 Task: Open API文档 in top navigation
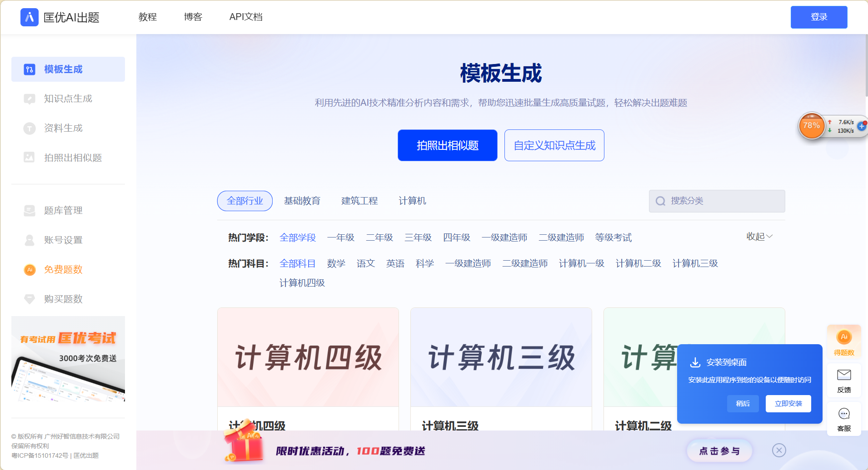pyautogui.click(x=246, y=17)
